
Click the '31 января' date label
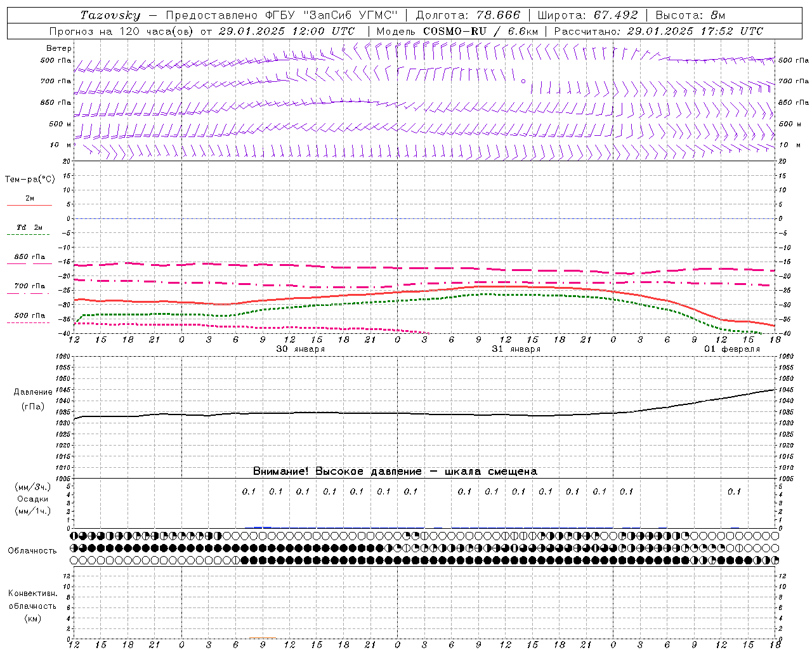coord(516,349)
